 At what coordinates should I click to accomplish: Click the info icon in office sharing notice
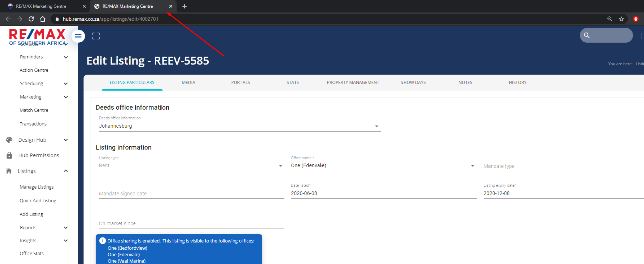point(103,241)
